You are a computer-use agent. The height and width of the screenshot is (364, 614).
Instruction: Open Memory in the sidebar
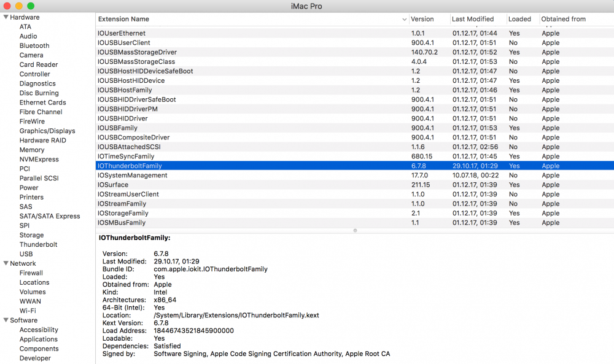(x=32, y=150)
